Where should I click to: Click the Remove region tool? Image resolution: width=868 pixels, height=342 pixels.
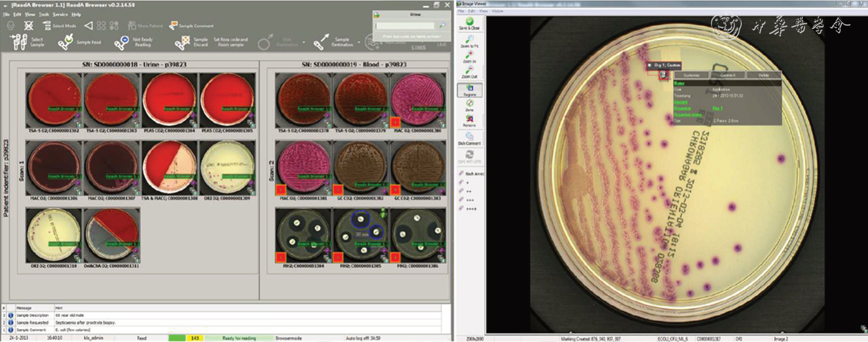tap(469, 120)
